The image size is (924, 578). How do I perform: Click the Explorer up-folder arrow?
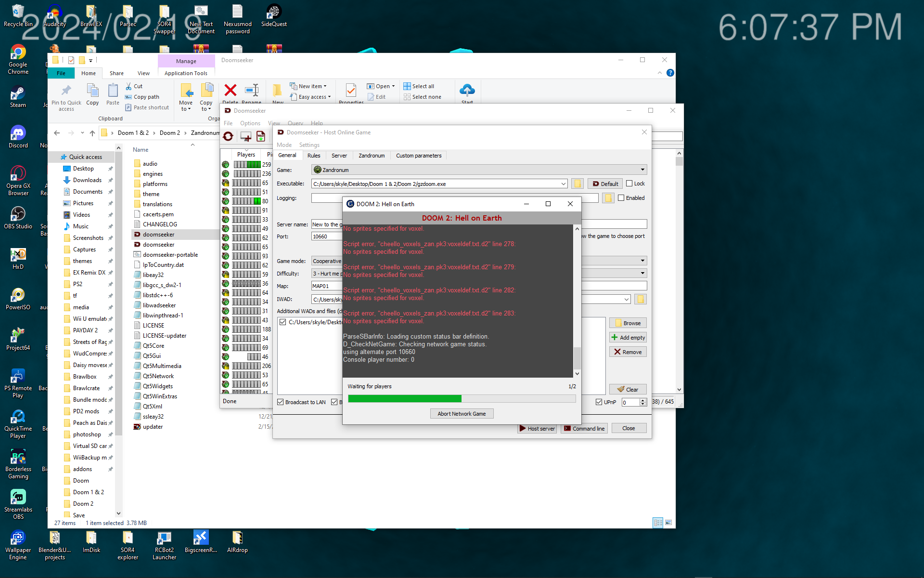[x=92, y=133]
